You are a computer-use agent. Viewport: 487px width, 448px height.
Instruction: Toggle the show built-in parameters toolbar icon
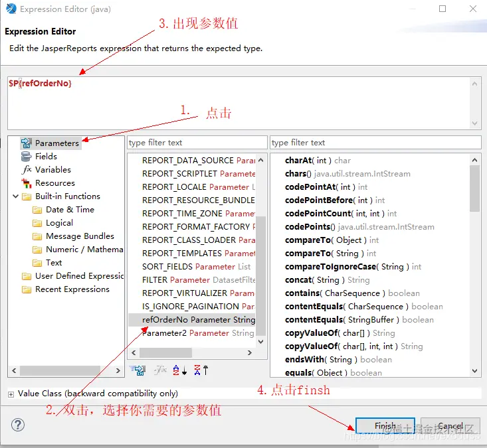(x=138, y=370)
